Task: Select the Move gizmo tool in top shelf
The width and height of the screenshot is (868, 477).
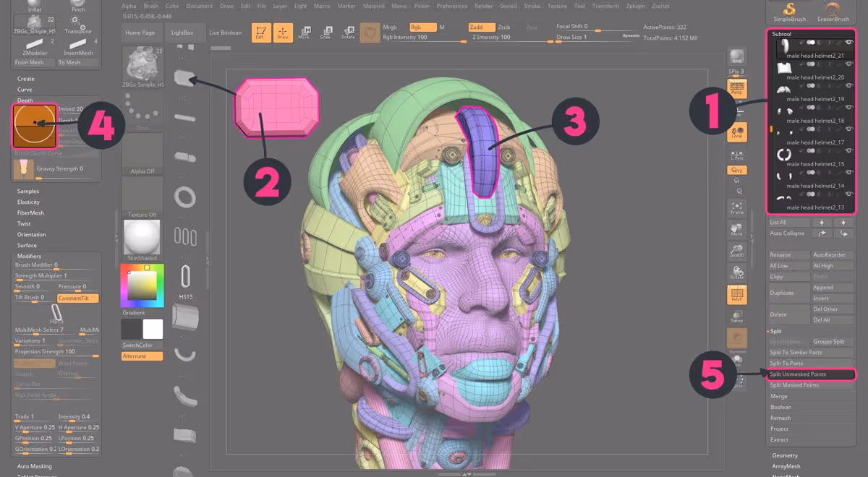Action: point(305,33)
